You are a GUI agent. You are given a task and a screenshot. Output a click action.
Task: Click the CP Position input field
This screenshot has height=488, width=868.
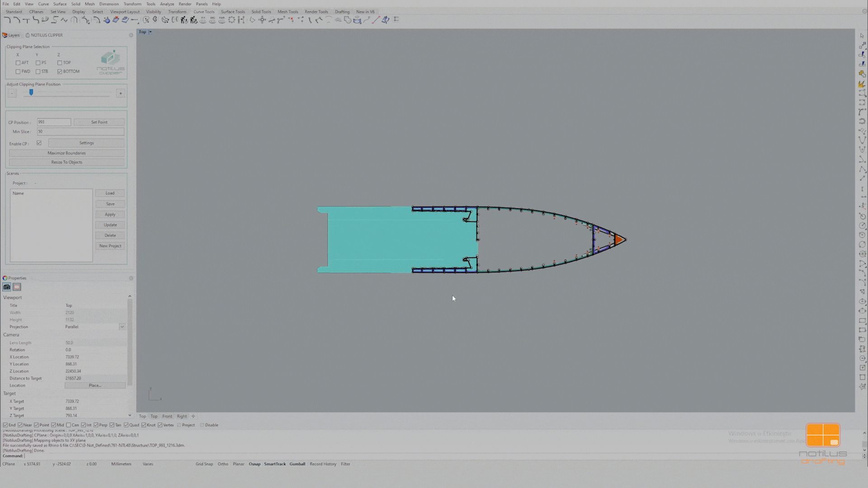54,122
